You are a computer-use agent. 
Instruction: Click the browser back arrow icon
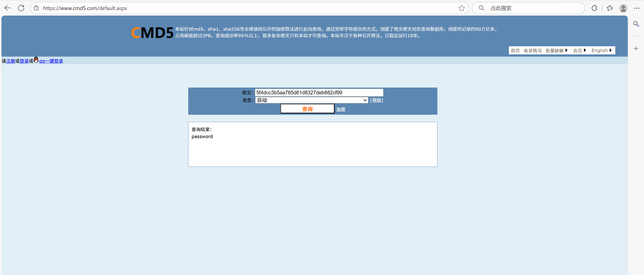coord(8,8)
